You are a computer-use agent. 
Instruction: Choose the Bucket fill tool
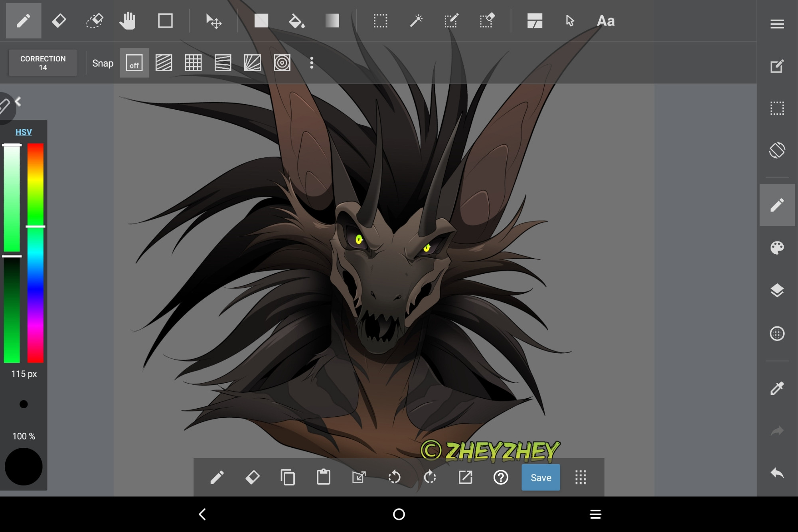point(296,21)
